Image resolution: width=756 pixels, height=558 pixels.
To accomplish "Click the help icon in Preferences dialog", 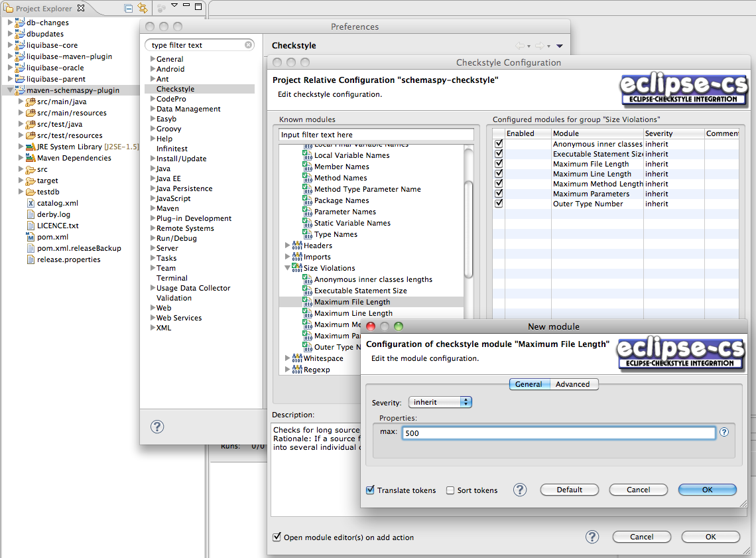I will tap(157, 427).
